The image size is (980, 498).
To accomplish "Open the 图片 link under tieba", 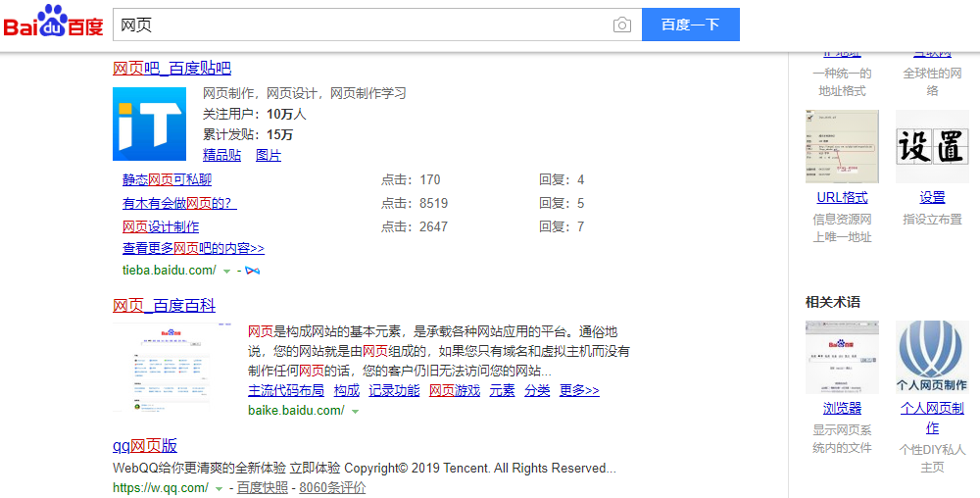I will 269,155.
